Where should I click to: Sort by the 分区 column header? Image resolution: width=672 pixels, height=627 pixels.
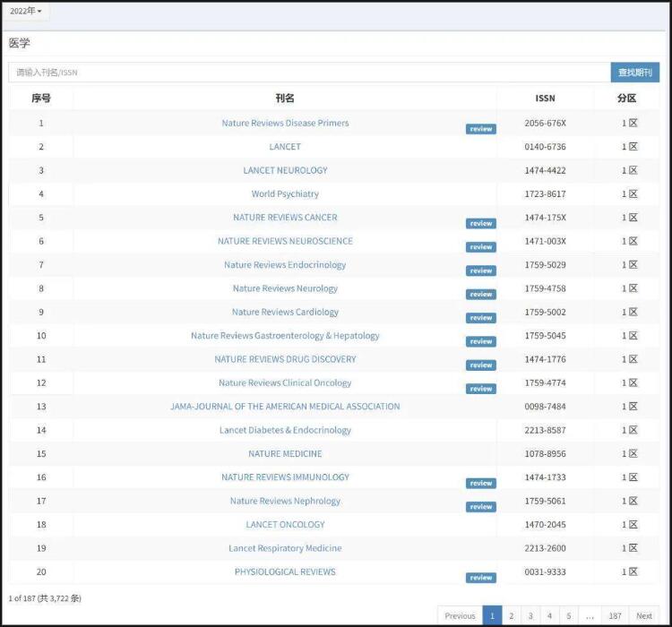pos(626,99)
